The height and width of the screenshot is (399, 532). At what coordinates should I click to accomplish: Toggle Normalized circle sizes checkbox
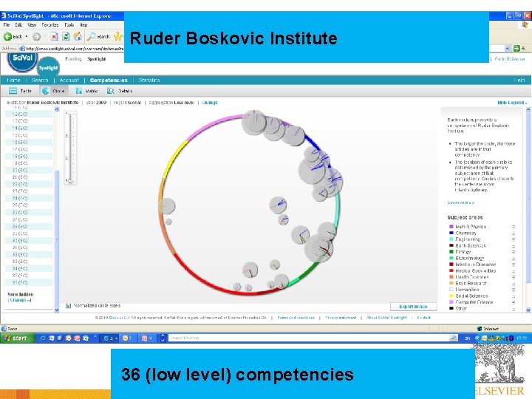tap(68, 306)
